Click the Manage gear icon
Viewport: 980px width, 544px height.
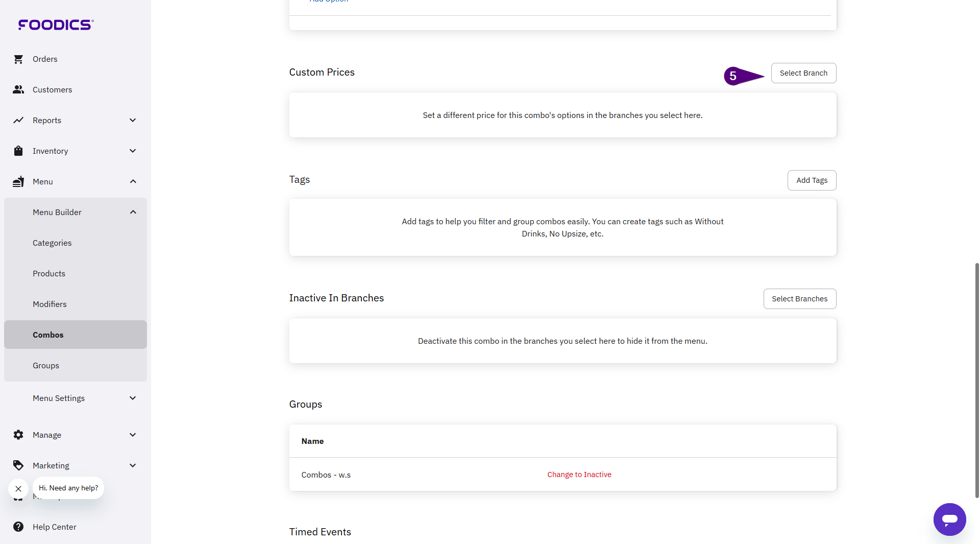18,435
